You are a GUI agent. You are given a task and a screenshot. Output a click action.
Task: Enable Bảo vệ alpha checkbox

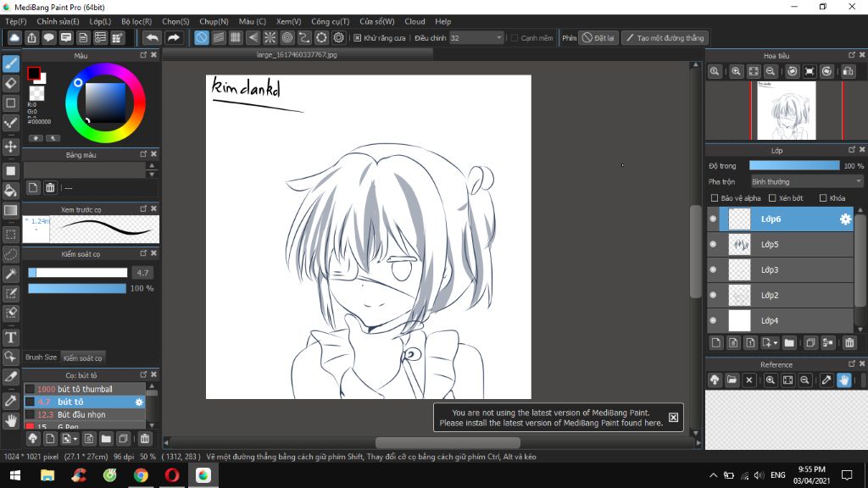pyautogui.click(x=714, y=198)
